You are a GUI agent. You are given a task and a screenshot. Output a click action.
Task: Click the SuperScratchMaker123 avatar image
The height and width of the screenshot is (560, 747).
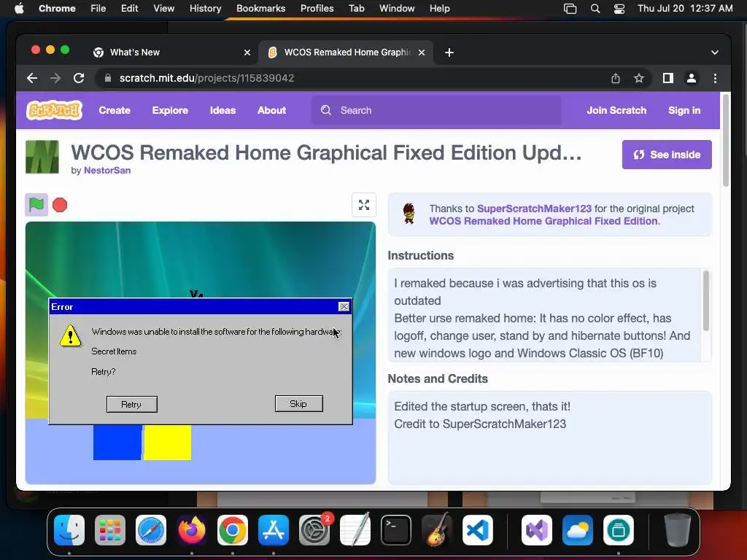pos(409,214)
